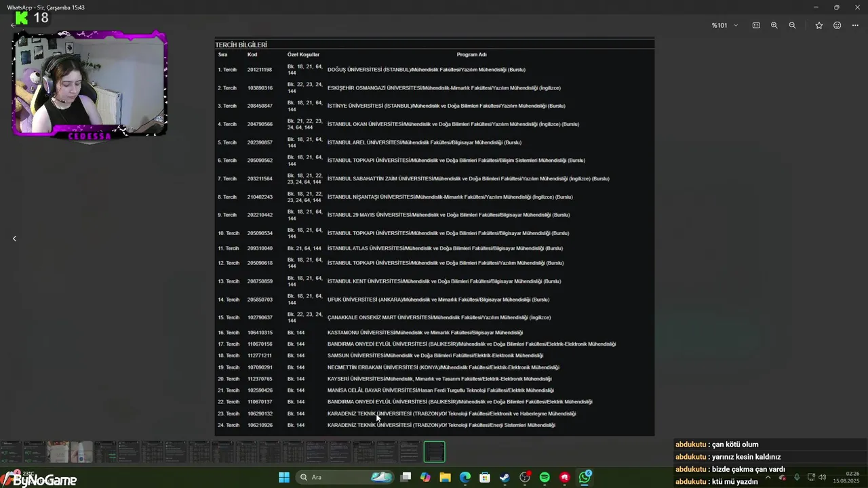The width and height of the screenshot is (868, 488).
Task: Click SAMSUN ÜNİVERSİTESİ program row
Action: (435, 356)
